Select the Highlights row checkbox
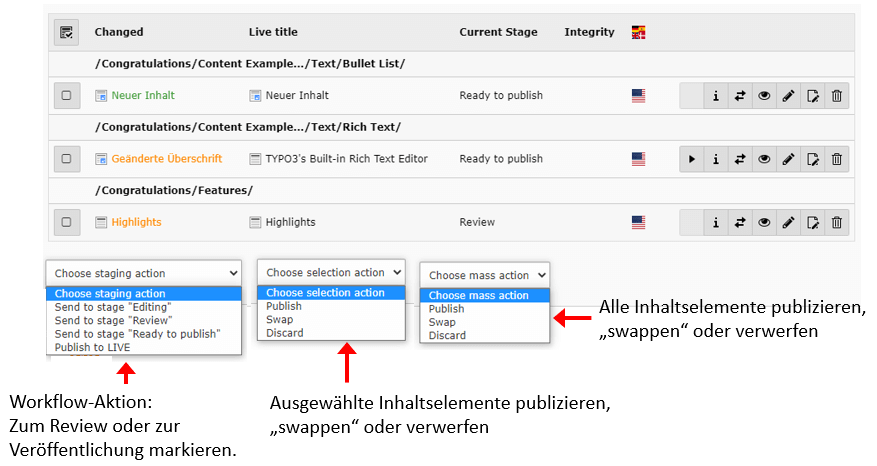Viewport: 877px width, 466px height. coord(66,222)
